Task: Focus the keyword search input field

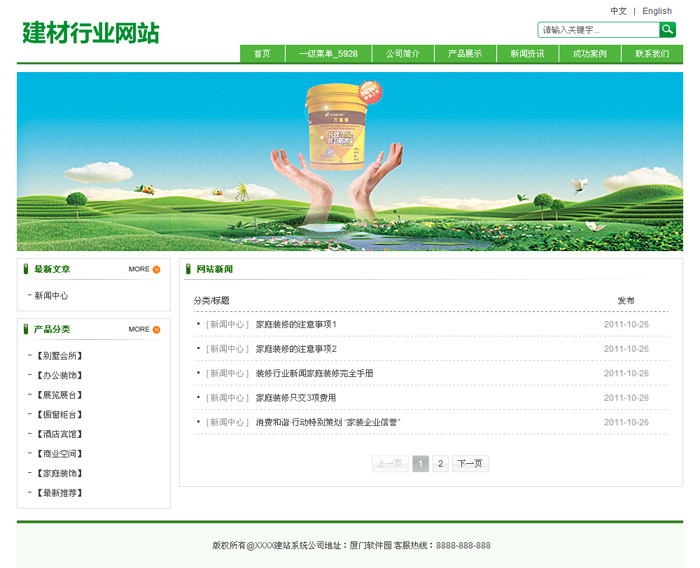Action: (x=598, y=30)
